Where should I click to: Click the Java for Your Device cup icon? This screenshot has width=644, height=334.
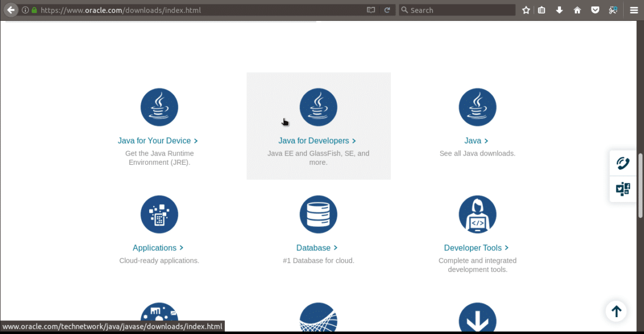click(x=159, y=107)
